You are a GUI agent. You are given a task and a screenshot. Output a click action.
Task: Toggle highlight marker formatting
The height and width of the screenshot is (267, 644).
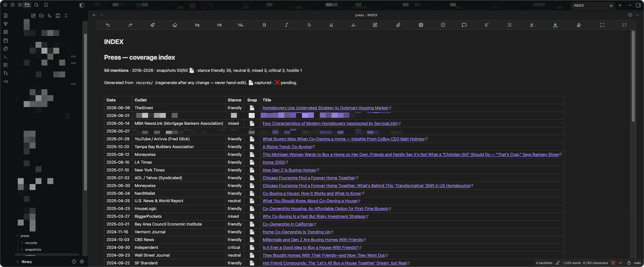(353, 25)
